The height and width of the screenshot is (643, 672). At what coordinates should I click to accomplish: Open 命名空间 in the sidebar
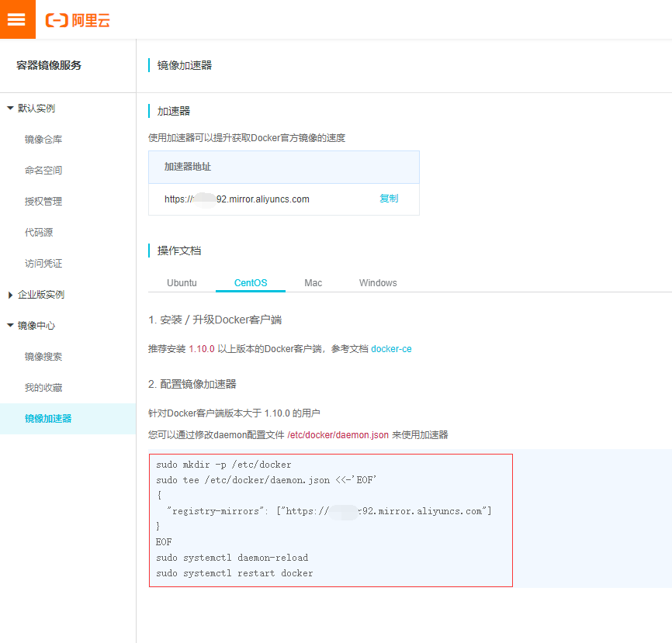pos(43,170)
